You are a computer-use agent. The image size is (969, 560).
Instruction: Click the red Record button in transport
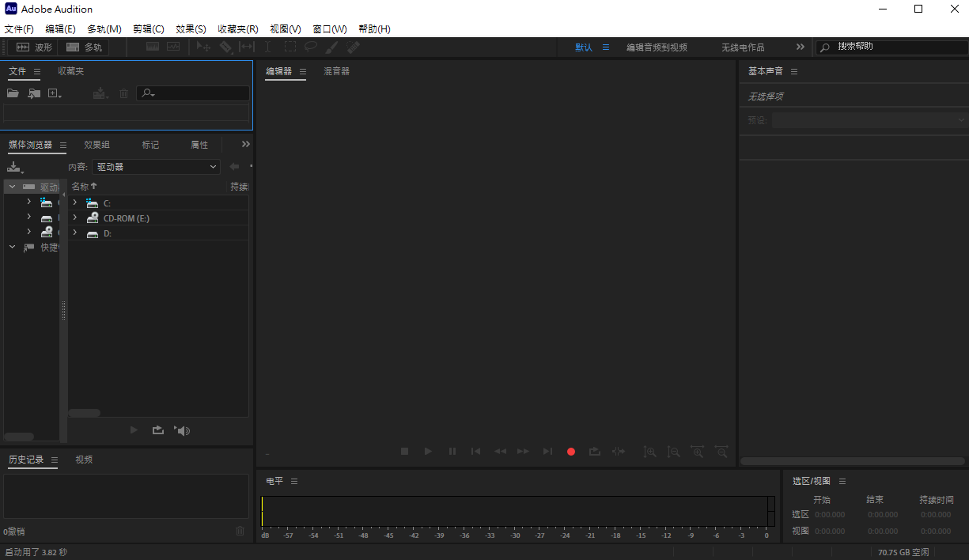coord(571,452)
